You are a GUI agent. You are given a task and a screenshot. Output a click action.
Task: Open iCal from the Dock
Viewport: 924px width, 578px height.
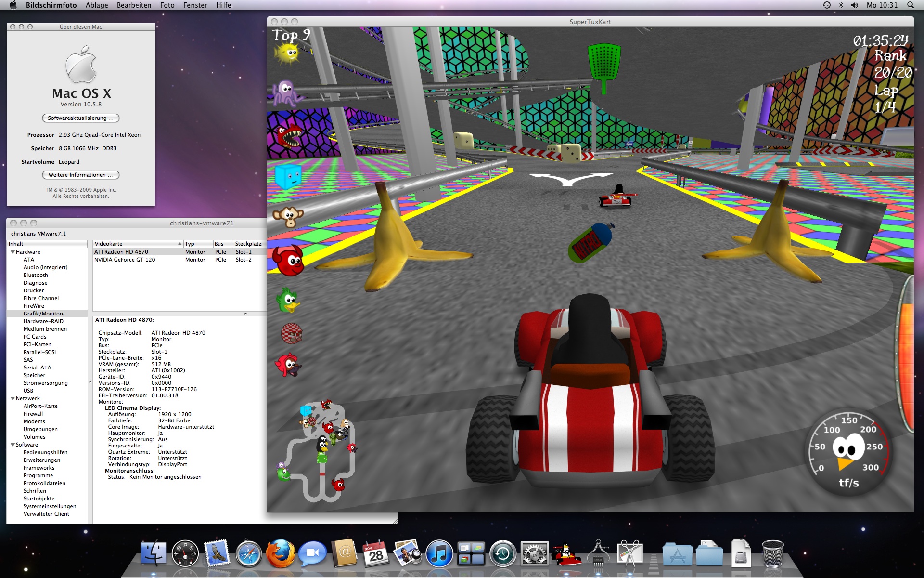tap(376, 553)
